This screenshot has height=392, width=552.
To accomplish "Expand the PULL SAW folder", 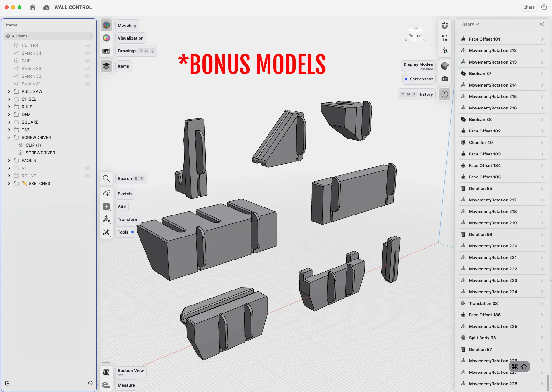I will 9,91.
